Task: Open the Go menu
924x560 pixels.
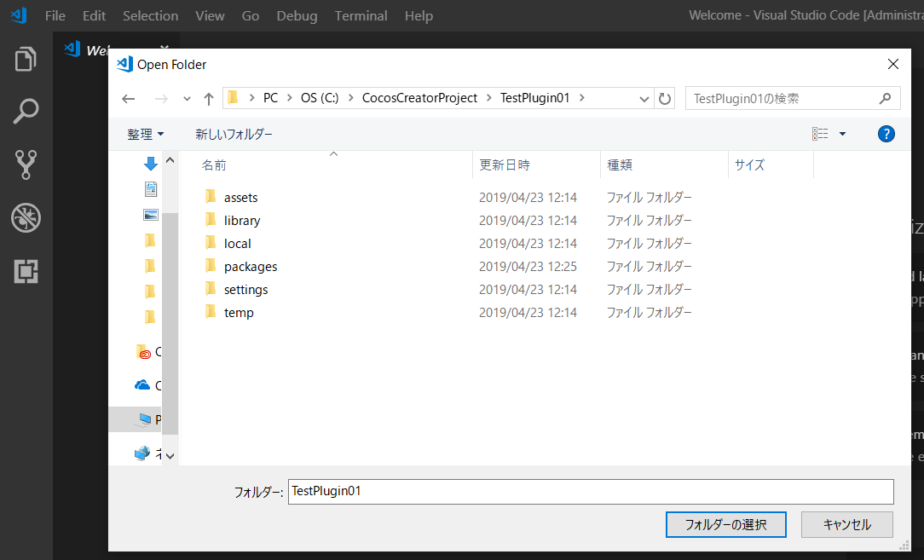Action: 251,16
